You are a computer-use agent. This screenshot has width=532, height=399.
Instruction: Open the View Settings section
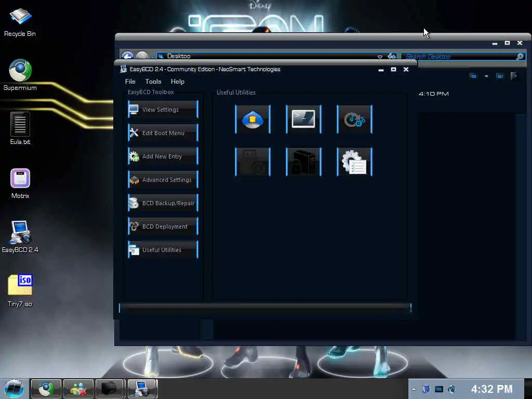pos(163,110)
